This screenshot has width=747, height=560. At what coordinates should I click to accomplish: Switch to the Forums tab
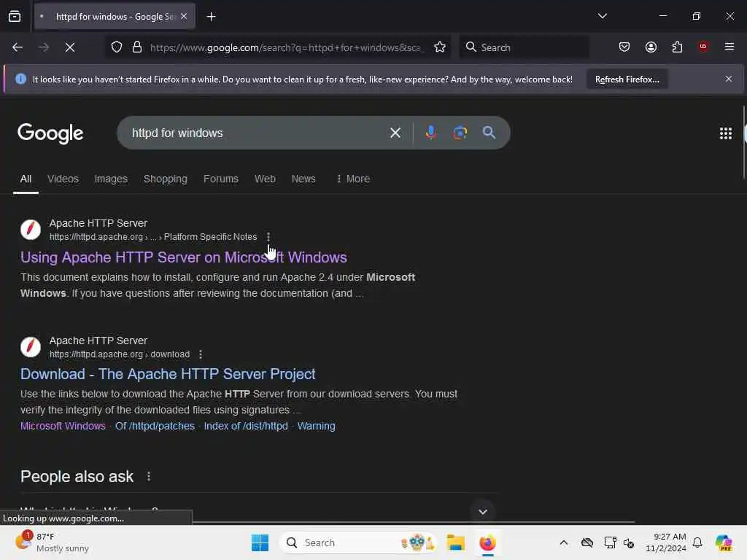[221, 179]
